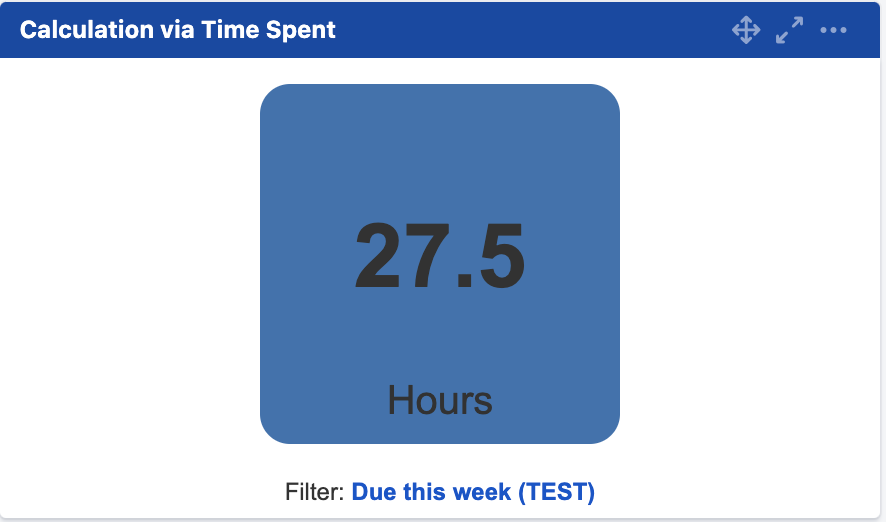Open the three-dot more options menu

(x=833, y=30)
